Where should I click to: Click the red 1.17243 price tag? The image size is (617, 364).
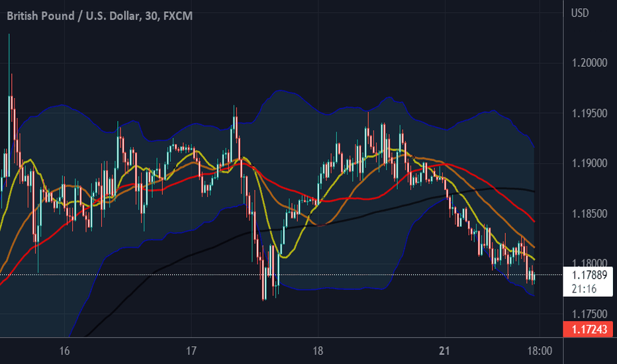click(x=588, y=329)
